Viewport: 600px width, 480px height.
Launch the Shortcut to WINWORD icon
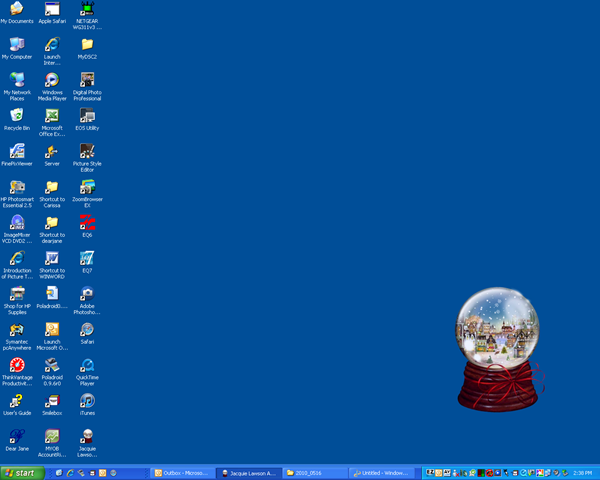[52, 265]
